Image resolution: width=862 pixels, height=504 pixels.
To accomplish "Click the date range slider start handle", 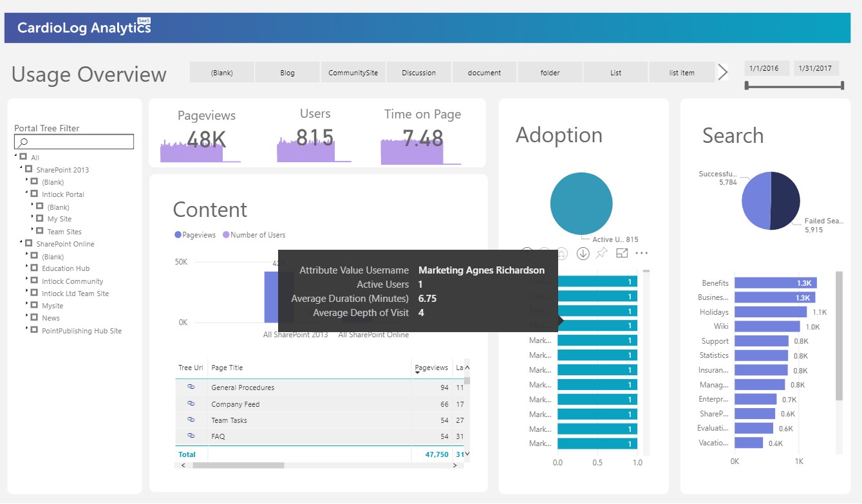I will 747,86.
